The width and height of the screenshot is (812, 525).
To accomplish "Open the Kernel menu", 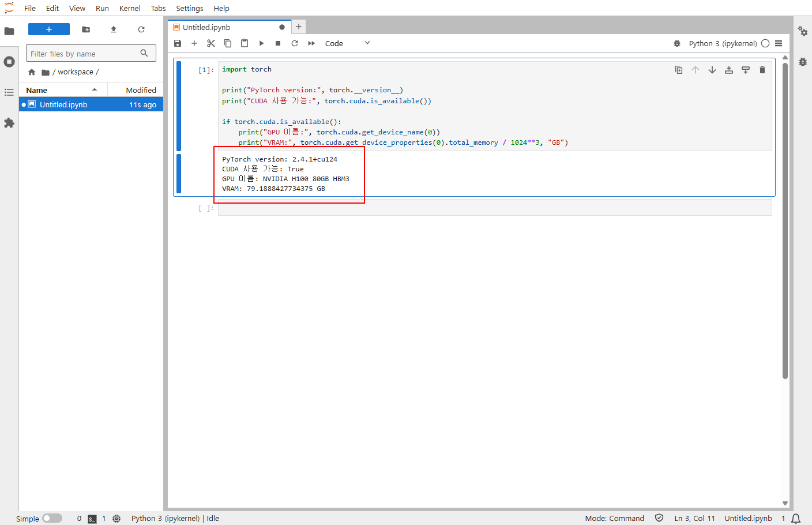I will point(130,8).
